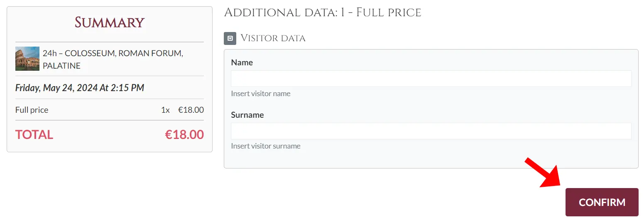This screenshot has width=644, height=223.
Task: Click the TOTAL label in summary
Action: (x=34, y=134)
